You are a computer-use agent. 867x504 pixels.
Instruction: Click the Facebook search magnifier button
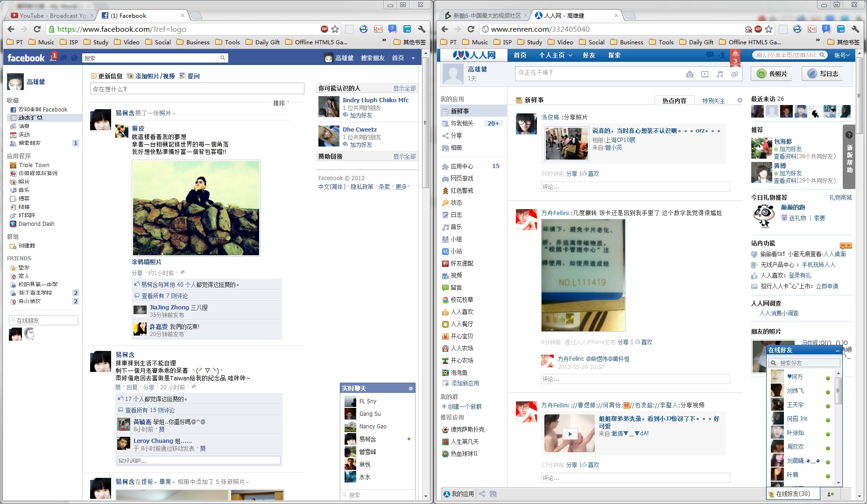click(x=223, y=58)
